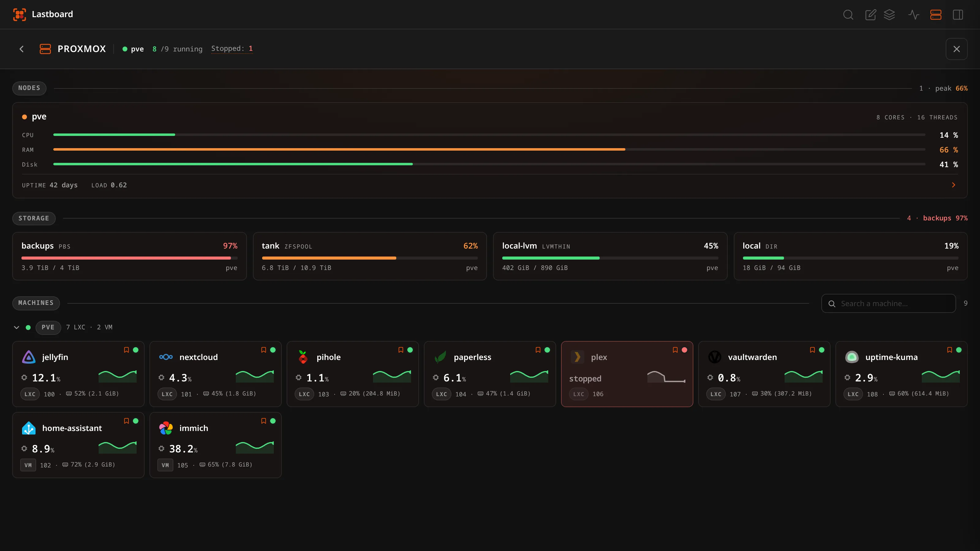Image resolution: width=980 pixels, height=551 pixels.
Task: Toggle bookmark on paperless card
Action: (538, 350)
